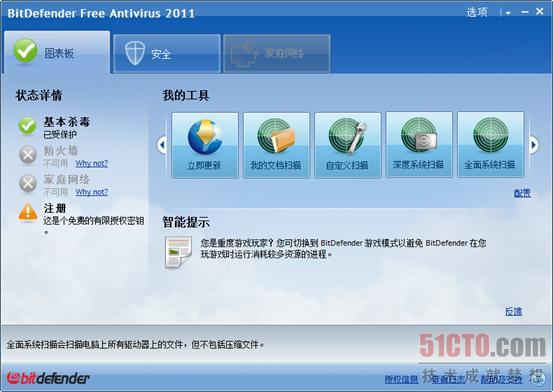Image resolution: width=553 pixels, height=392 pixels.
Task: Click the gray X icon beside 防火墙
Action: (x=28, y=155)
